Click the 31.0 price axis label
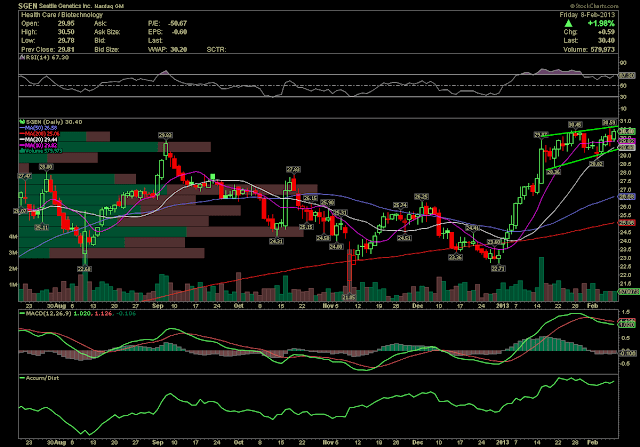The image size is (640, 447). 625,122
